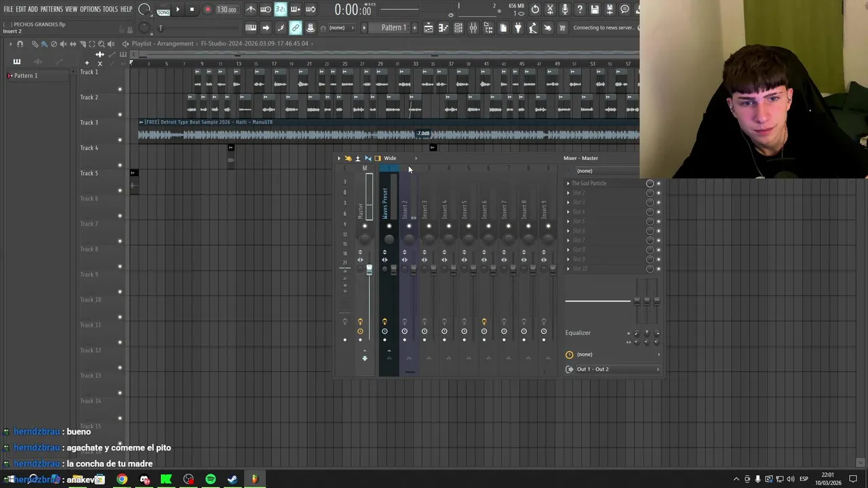Viewport: 868px width, 488px height.
Task: Toggle the multilink to controllers icon
Action: pyautogui.click(x=295, y=28)
